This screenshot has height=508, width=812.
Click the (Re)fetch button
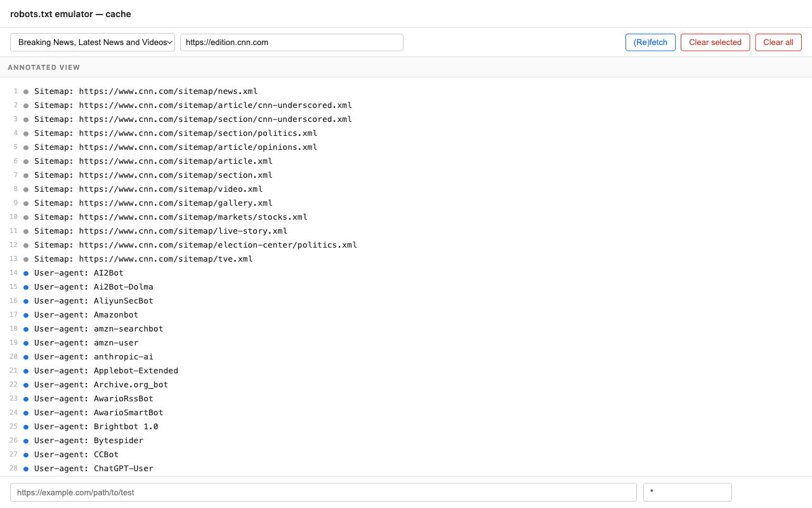tap(650, 43)
